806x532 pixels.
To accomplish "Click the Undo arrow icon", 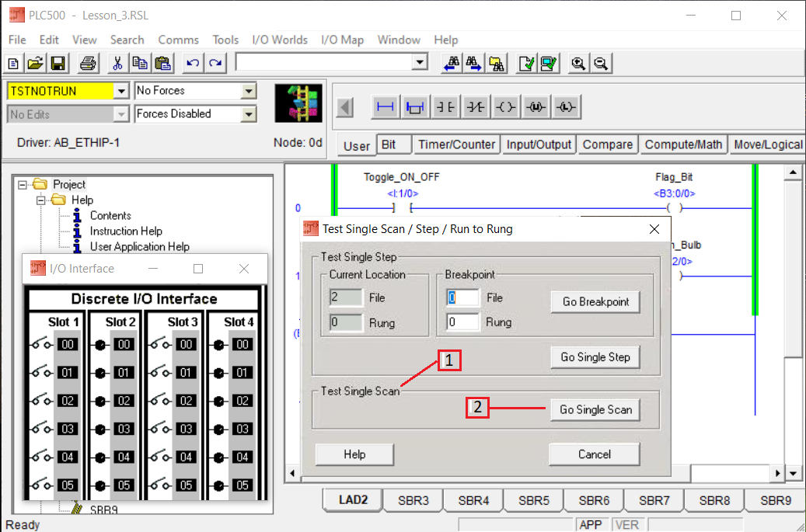I will [193, 63].
